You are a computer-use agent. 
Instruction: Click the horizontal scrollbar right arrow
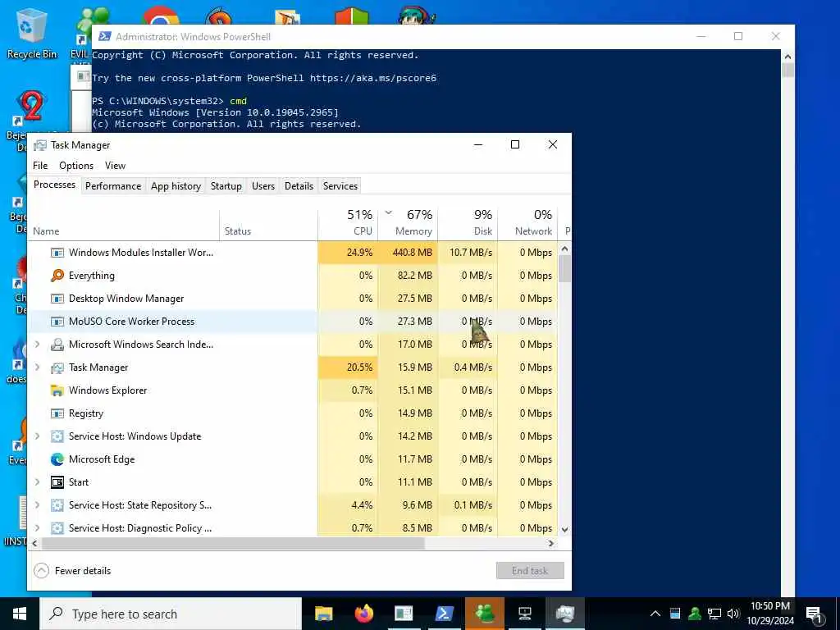coord(550,543)
